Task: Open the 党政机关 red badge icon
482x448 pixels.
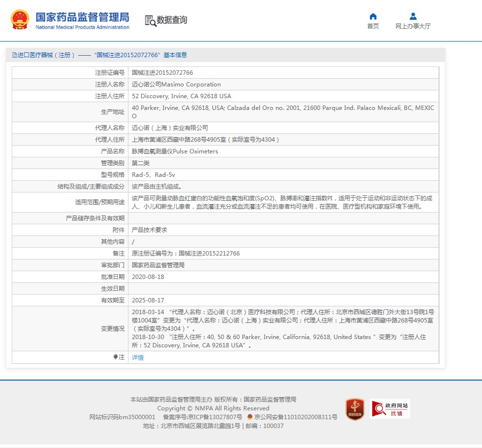Action: pos(355,409)
